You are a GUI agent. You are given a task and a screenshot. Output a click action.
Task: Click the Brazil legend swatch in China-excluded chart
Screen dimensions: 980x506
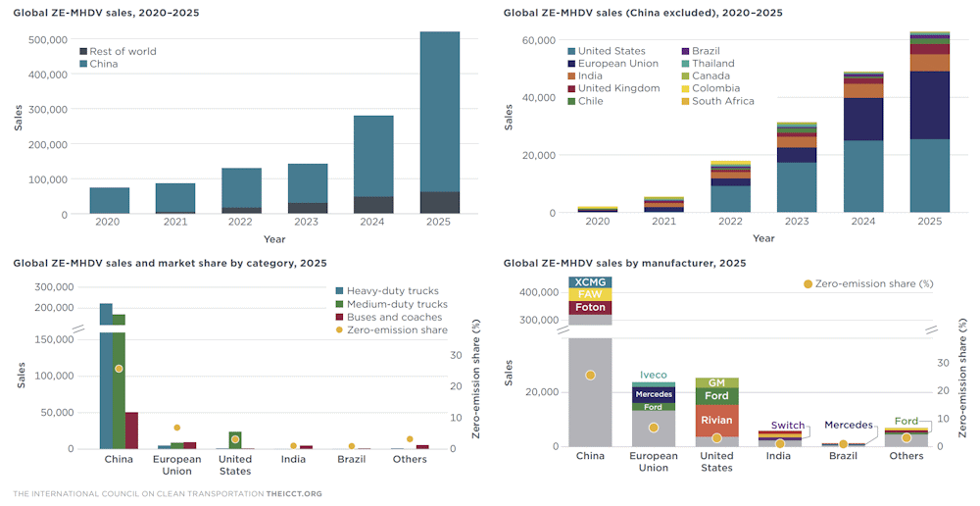[x=685, y=51]
